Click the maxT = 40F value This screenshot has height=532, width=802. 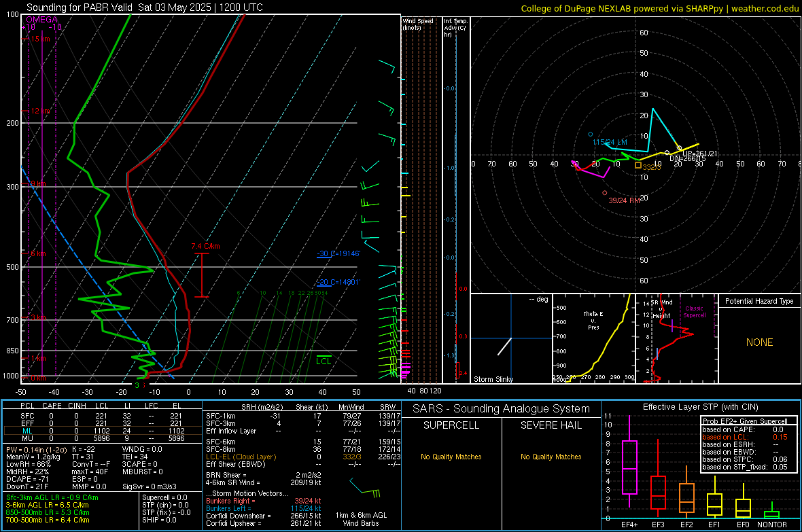[90, 472]
